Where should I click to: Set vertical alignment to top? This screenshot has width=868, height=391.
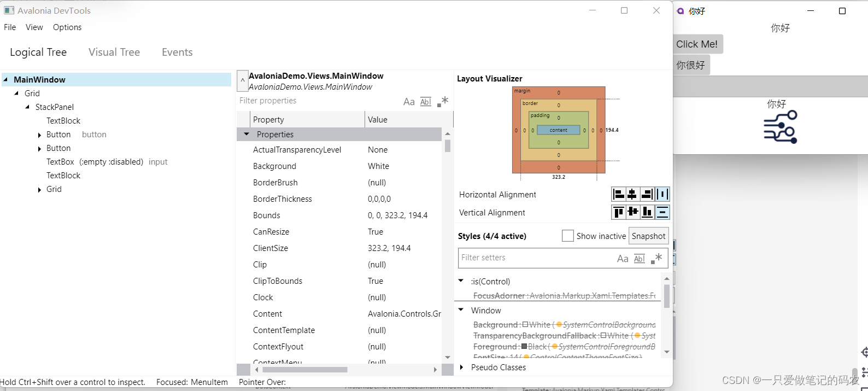pyautogui.click(x=618, y=212)
